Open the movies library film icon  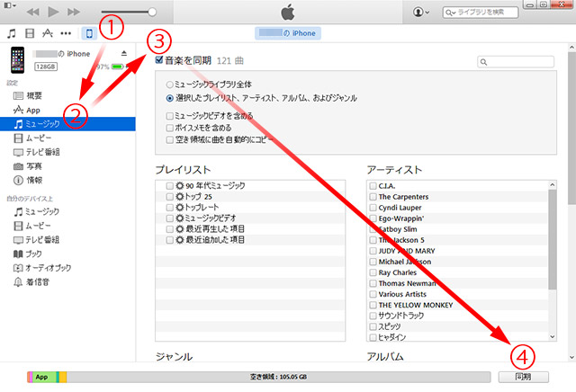(30, 33)
